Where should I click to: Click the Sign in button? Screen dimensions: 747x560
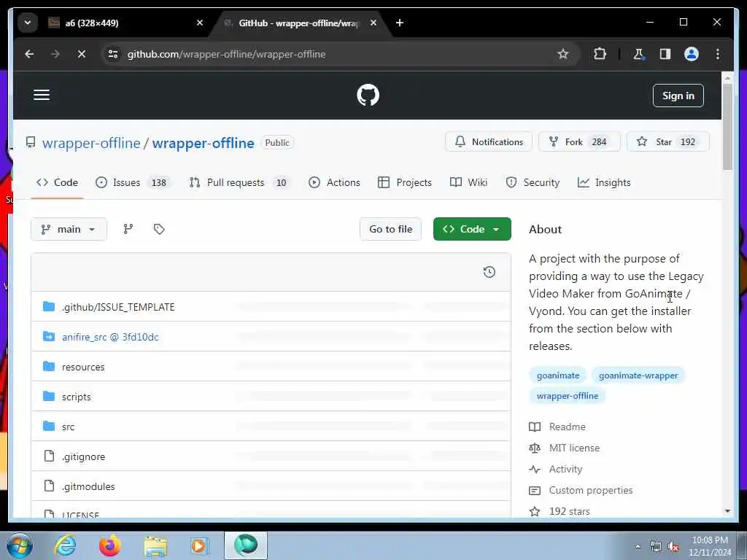click(678, 96)
